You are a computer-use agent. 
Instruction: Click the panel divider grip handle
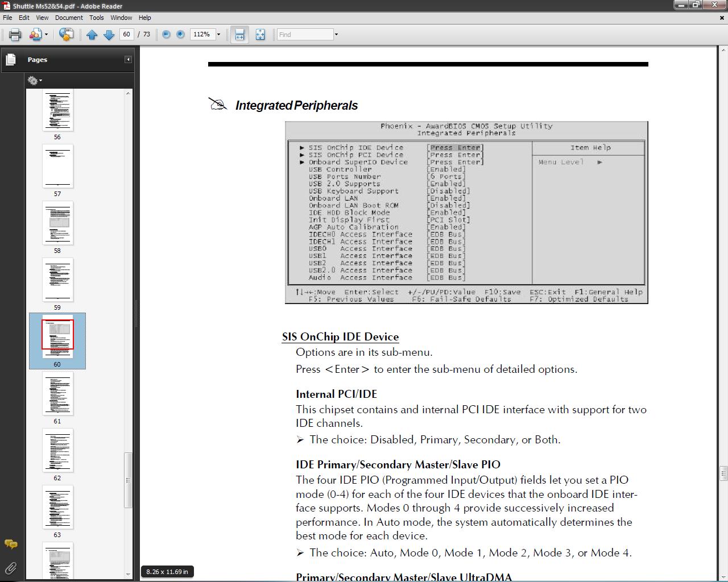(x=136, y=314)
